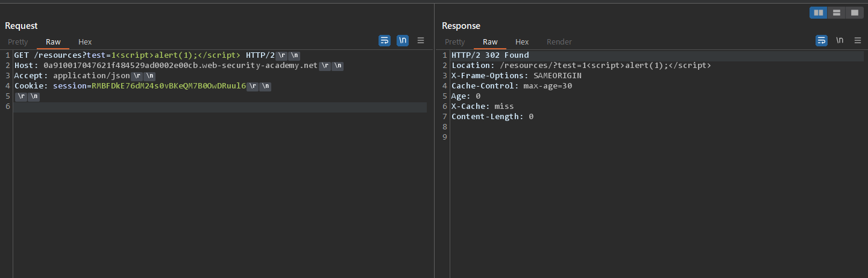Click the Request panel title
868x278 pixels.
point(21,26)
